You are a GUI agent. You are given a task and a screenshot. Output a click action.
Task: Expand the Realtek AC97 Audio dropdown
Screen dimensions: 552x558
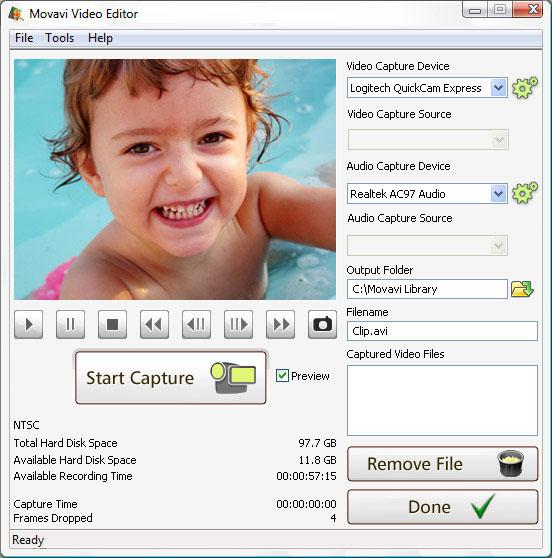point(499,194)
